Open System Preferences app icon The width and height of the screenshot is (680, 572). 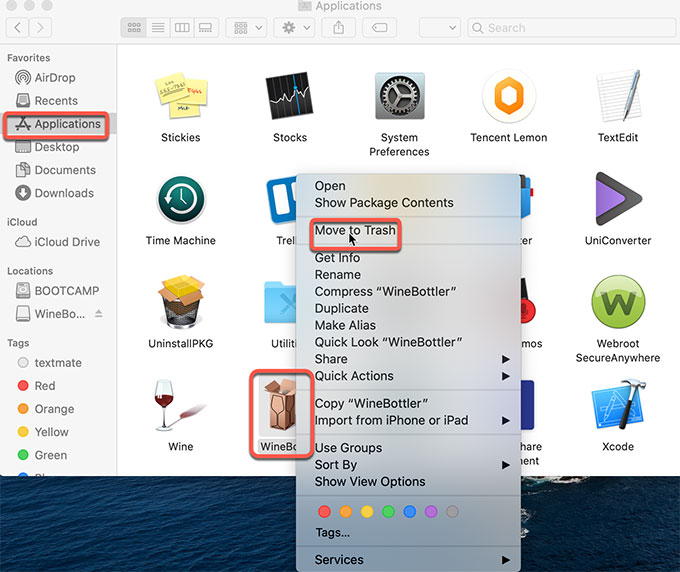tap(399, 96)
